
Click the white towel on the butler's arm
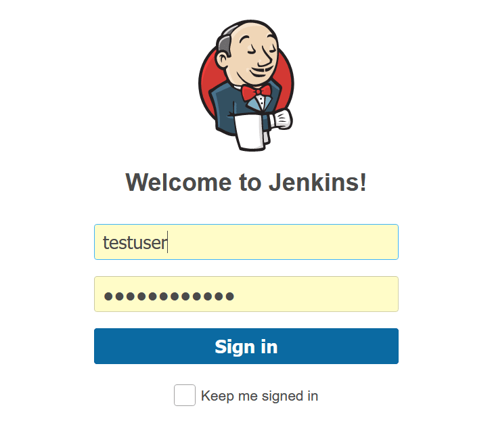252,132
